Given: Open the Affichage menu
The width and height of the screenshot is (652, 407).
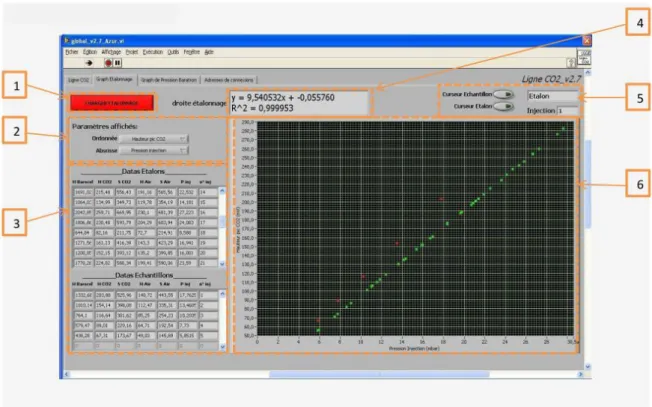Looking at the screenshot, I should pos(111,52).
